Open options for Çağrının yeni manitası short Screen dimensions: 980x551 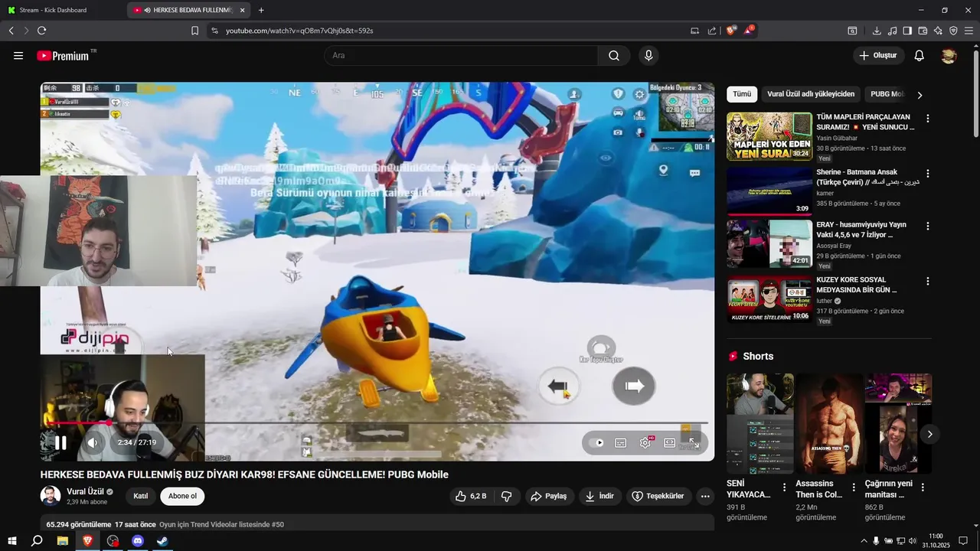pos(923,487)
